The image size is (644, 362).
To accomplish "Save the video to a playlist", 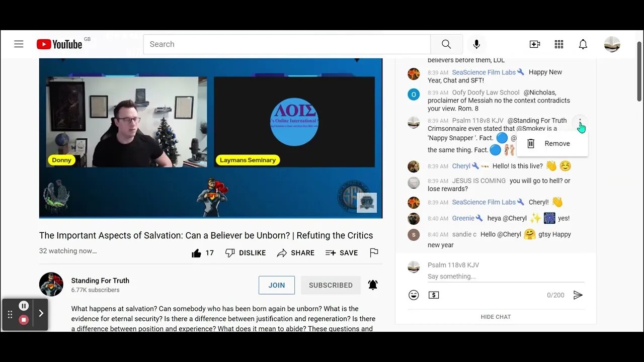I will pos(342,253).
